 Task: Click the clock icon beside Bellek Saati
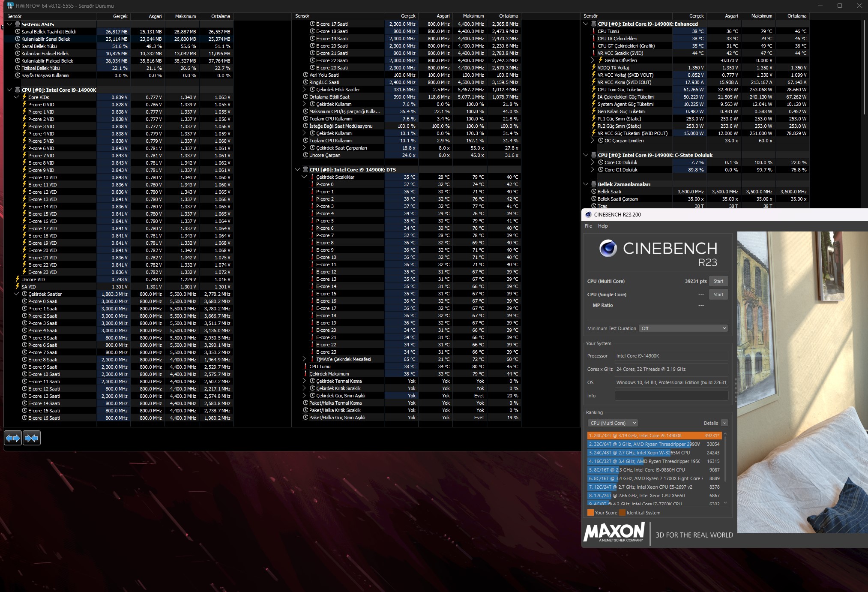pyautogui.click(x=594, y=192)
